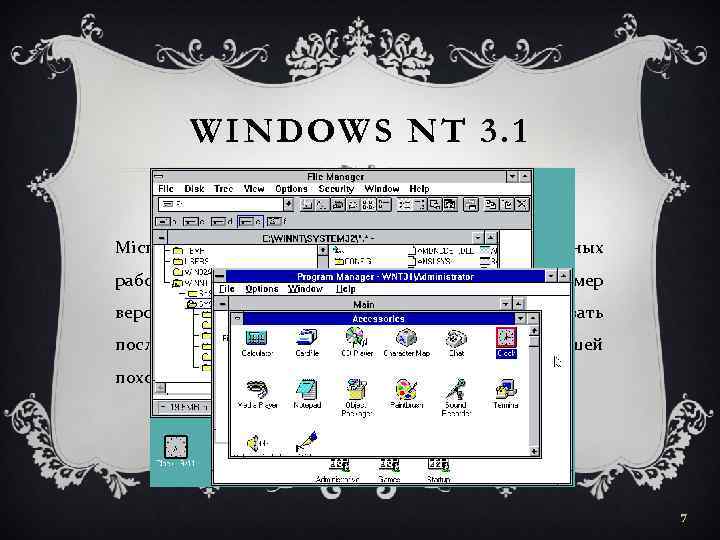This screenshot has width=720, height=540.
Task: Click the directory tree scroll up arrow
Action: [323, 250]
